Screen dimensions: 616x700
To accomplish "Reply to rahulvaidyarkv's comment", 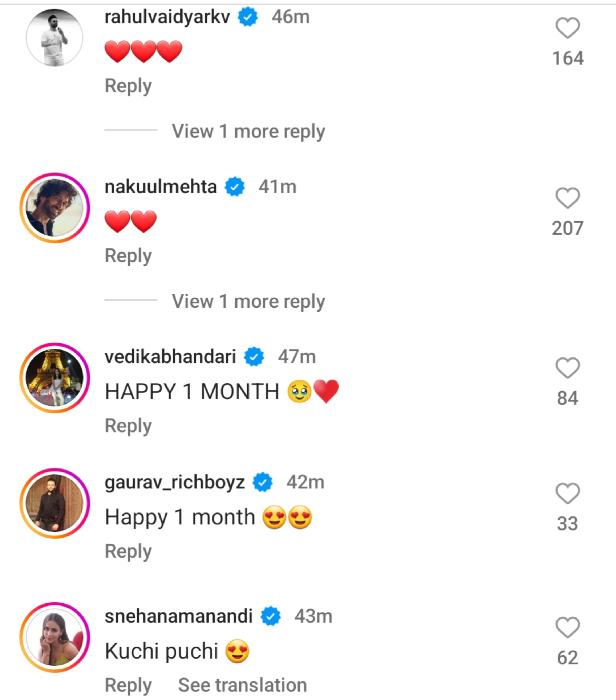I will tap(128, 86).
